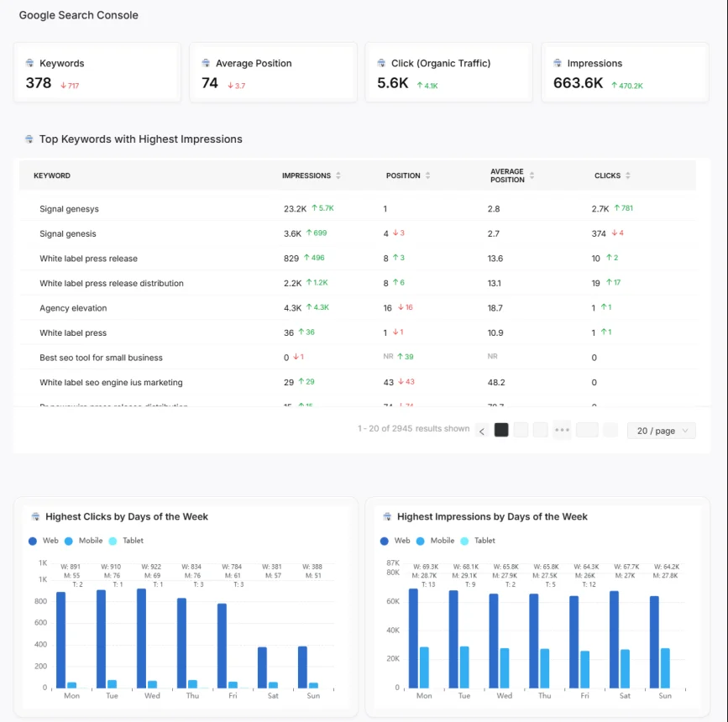Go to previous page arrow
The height and width of the screenshot is (722, 728).
point(482,431)
